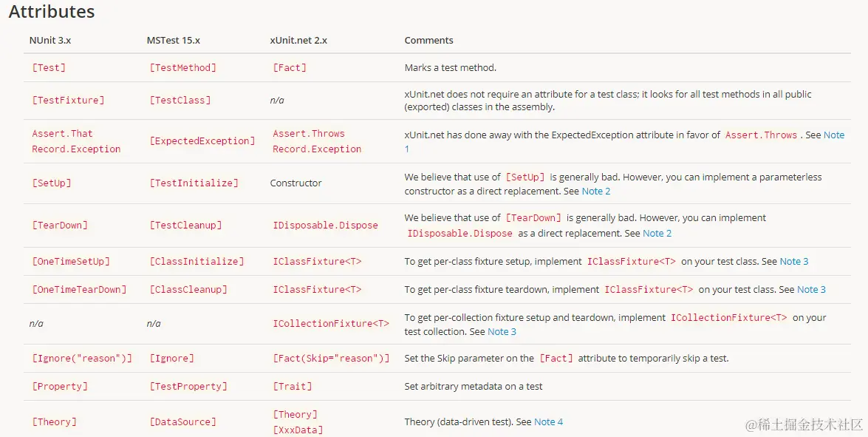
Task: Click the xUnit.net 2.x column header
Action: [x=298, y=41]
